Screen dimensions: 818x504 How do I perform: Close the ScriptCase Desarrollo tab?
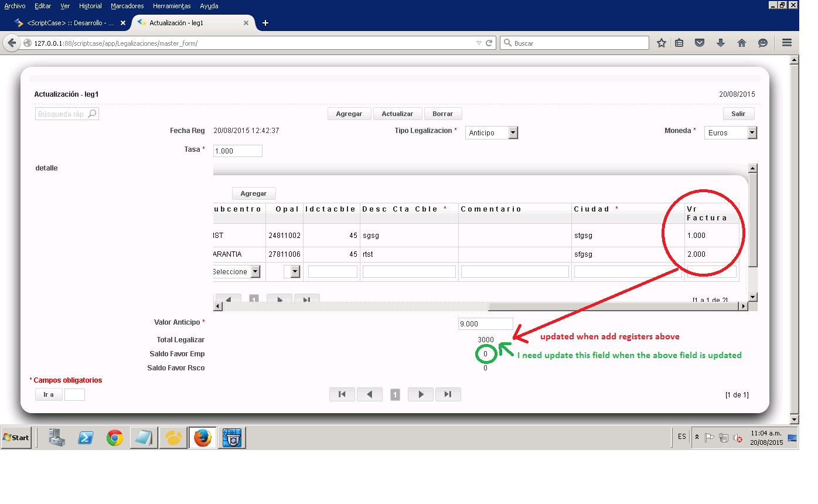tap(123, 23)
